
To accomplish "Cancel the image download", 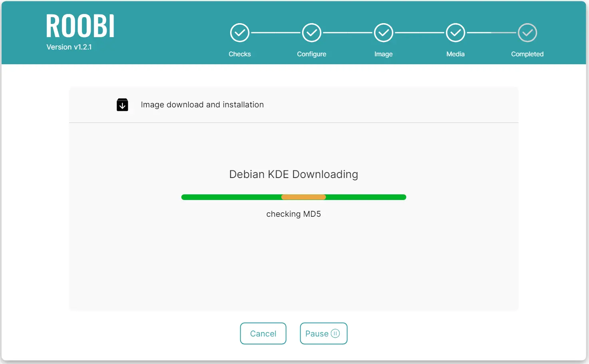I will [263, 333].
